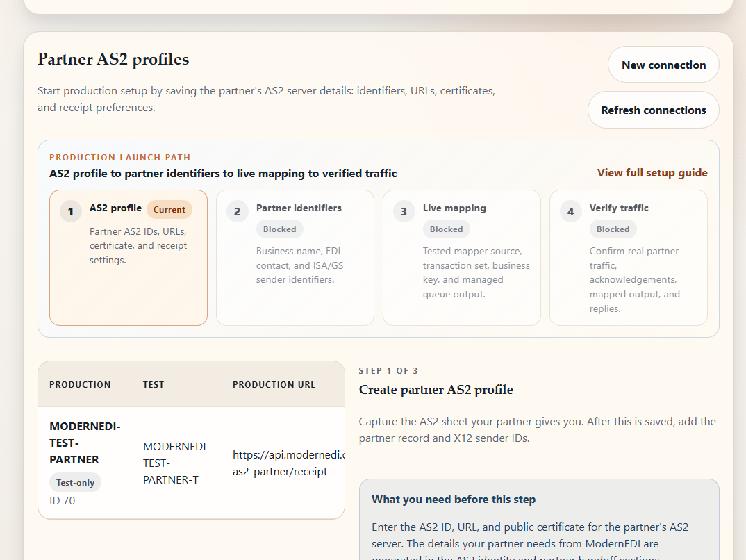The width and height of the screenshot is (746, 560).
Task: Click the PRODUCTION column header
Action: point(80,384)
